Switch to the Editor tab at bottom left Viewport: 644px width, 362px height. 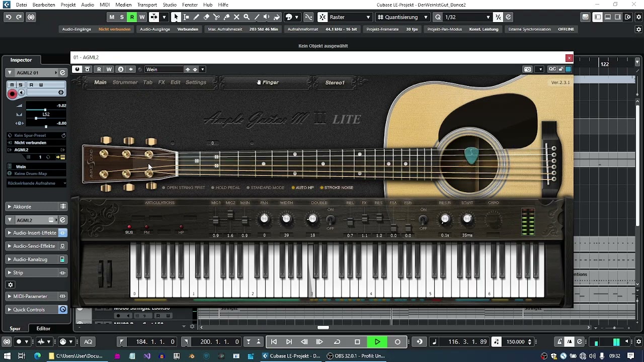coord(43,329)
